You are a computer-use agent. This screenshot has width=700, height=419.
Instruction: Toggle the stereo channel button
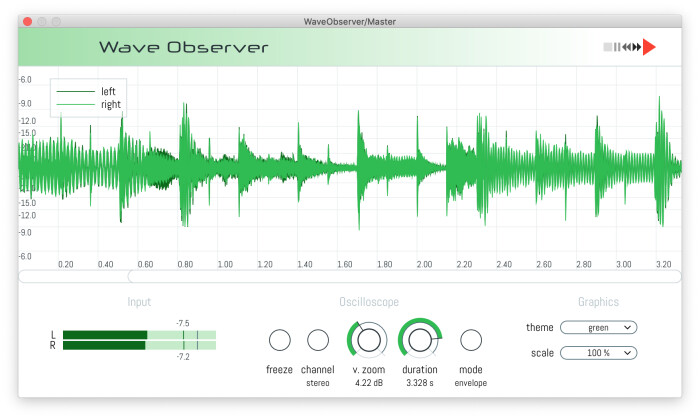(x=318, y=340)
